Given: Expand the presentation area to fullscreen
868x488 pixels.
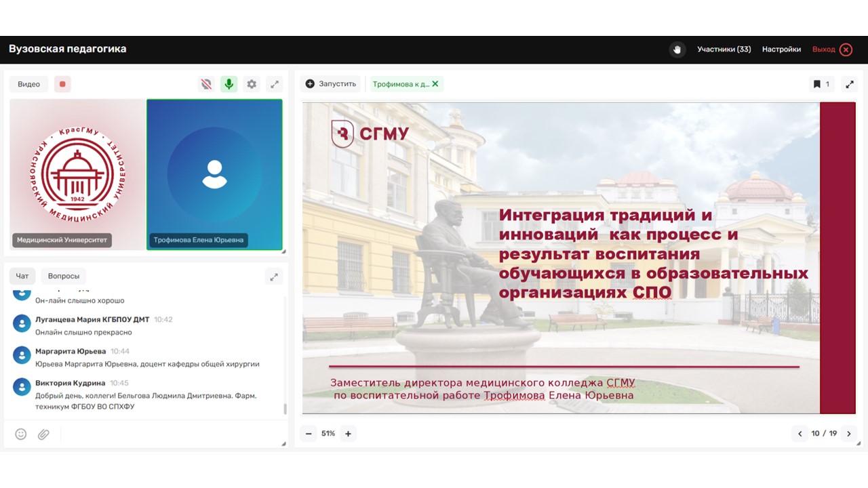Looking at the screenshot, I should pos(849,84).
